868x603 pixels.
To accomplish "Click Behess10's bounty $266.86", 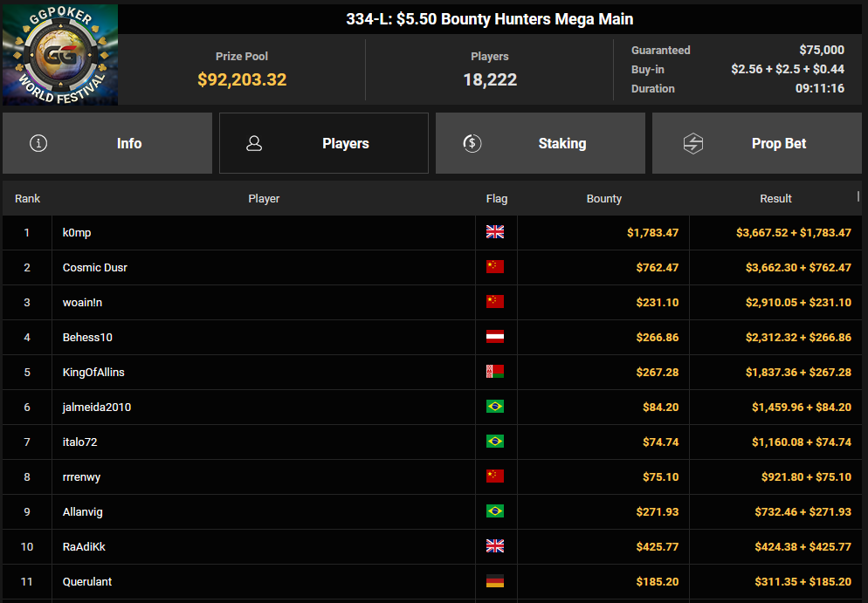I will coord(657,337).
